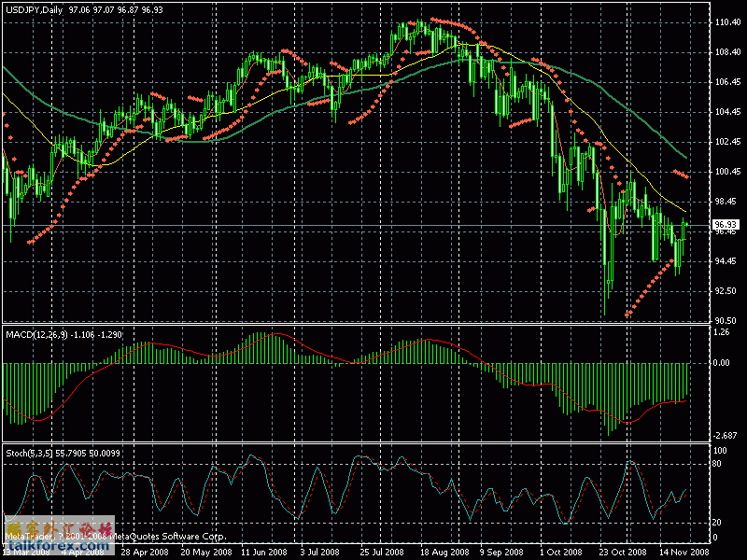Click the 3 Jul 2008 date label
This screenshot has width=747, height=560.
click(x=319, y=553)
